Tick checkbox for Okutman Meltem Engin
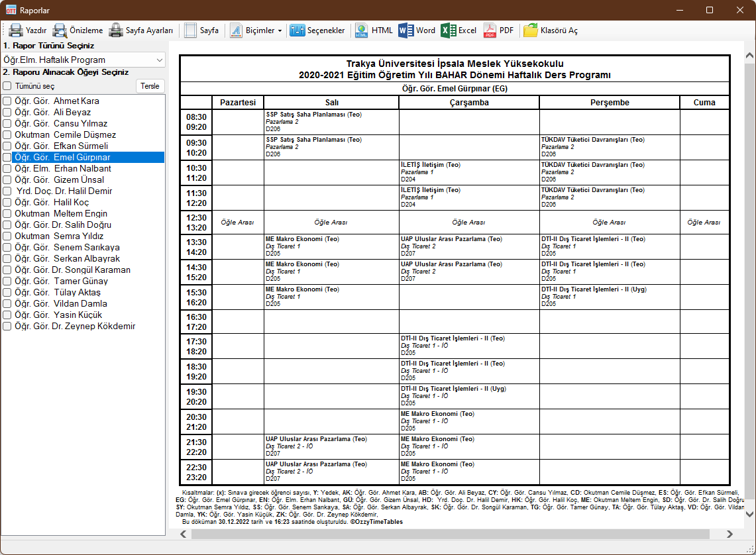 pyautogui.click(x=7, y=214)
